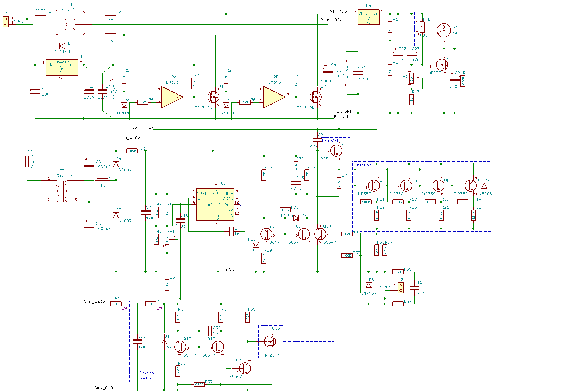Image resolution: width=575 pixels, height=392 pixels.
Task: Click the 'Ctl_+18V' label near U4
Action: pyautogui.click(x=338, y=12)
